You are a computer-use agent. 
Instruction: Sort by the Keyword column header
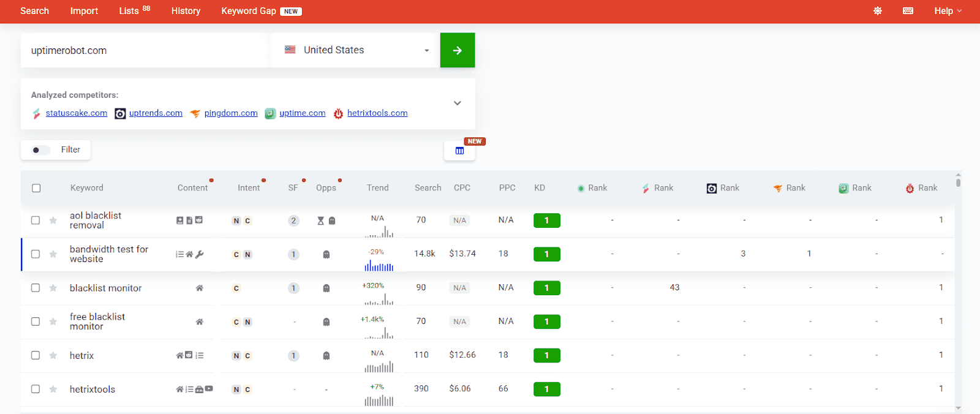tap(86, 188)
